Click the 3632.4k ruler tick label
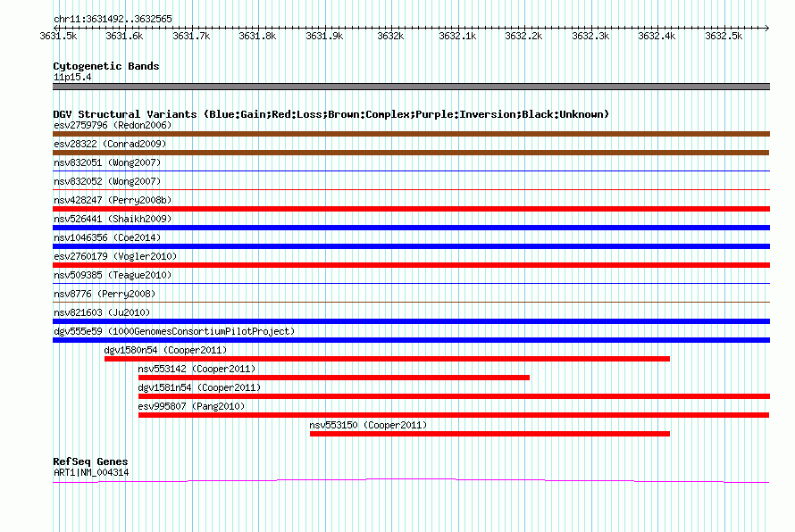 click(x=657, y=36)
